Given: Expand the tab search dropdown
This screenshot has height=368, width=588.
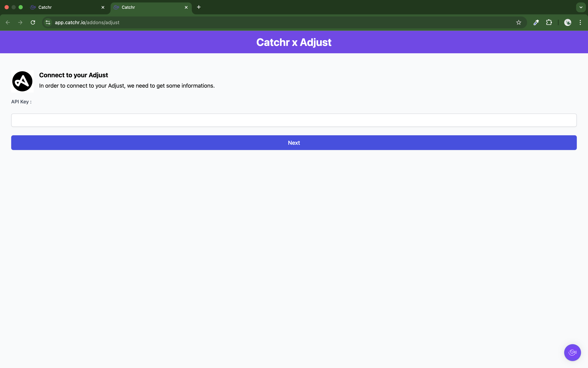Looking at the screenshot, I should coord(581,7).
